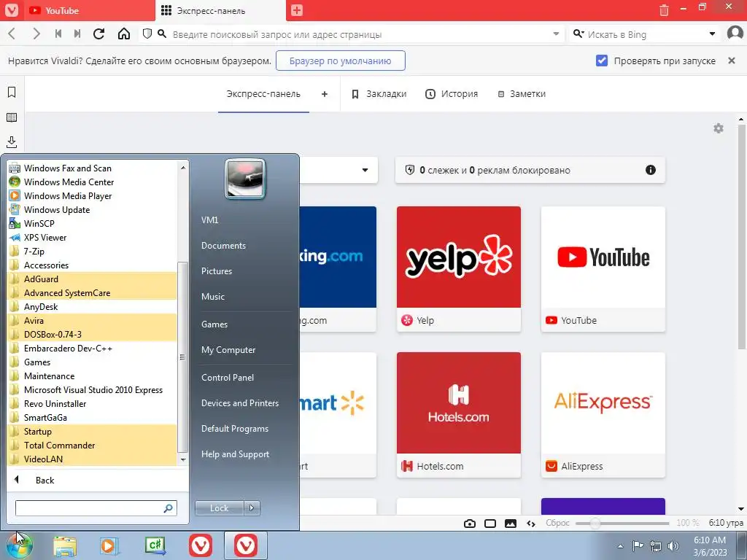The height and width of the screenshot is (560, 747).
Task: Open the home page icon
Action: [124, 34]
